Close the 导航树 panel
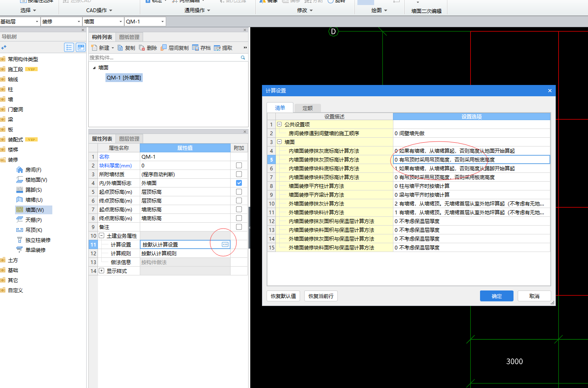 point(83,30)
